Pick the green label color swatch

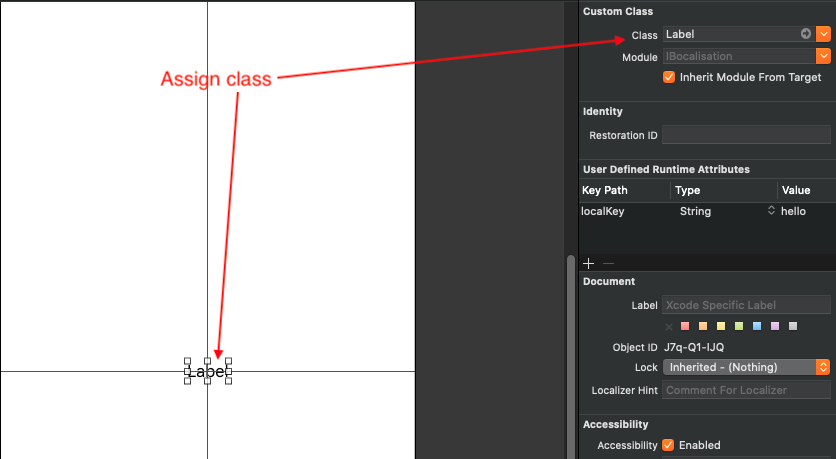pyautogui.click(x=739, y=326)
